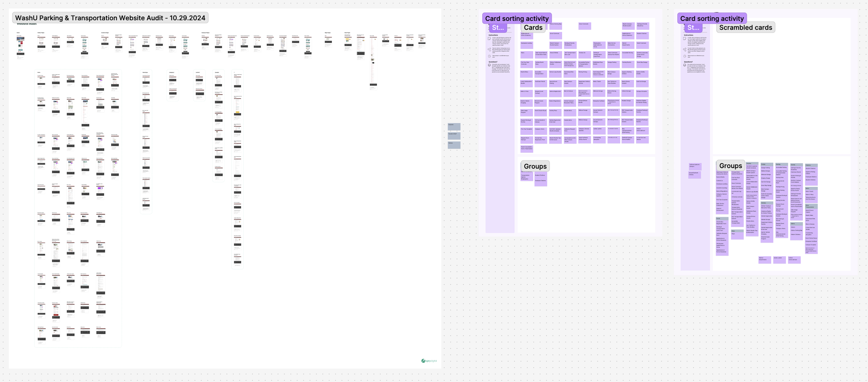Click the Scrambled cards section label
Image resolution: width=868 pixels, height=382 pixels.
click(x=745, y=28)
